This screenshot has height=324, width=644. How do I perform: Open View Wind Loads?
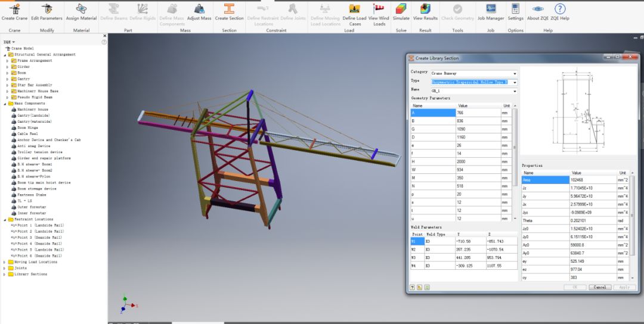click(379, 9)
